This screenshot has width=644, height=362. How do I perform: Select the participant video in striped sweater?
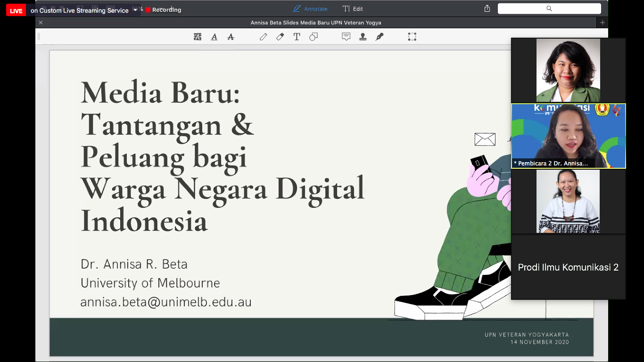click(x=568, y=201)
